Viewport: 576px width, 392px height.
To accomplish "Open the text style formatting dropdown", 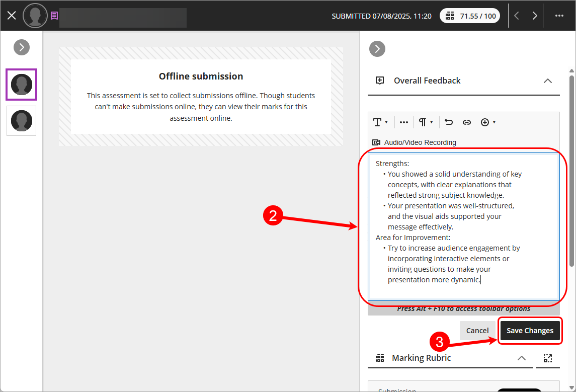I will 380,122.
